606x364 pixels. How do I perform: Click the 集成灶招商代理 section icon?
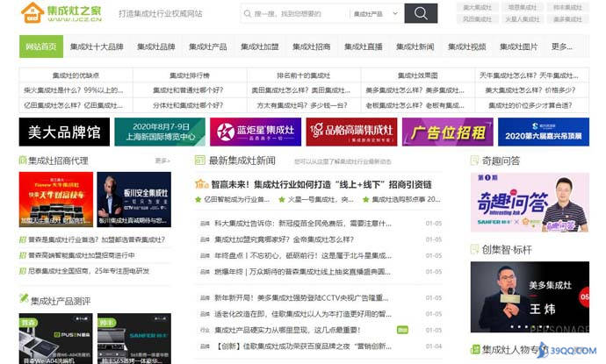pos(23,161)
